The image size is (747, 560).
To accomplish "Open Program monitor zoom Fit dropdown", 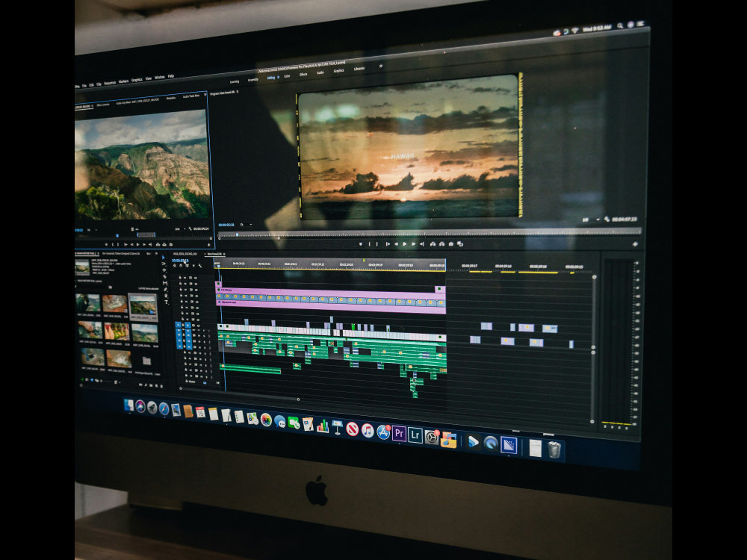I will pos(245,225).
